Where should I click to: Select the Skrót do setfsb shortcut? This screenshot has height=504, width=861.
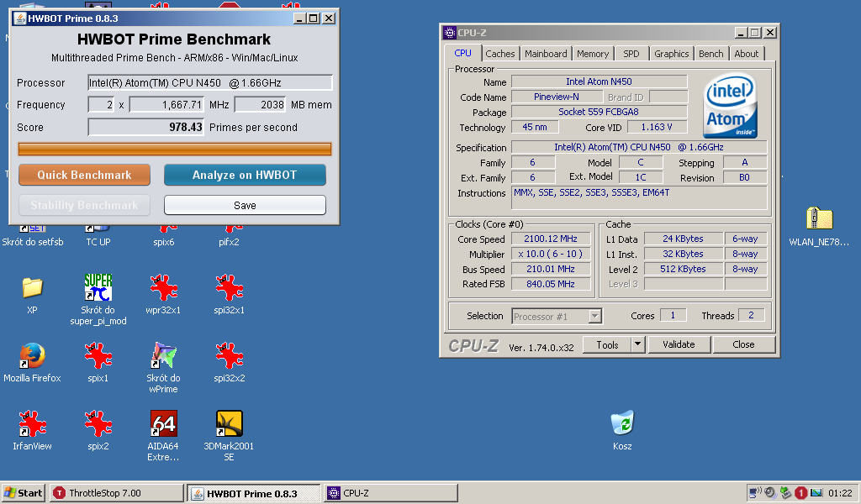33,242
